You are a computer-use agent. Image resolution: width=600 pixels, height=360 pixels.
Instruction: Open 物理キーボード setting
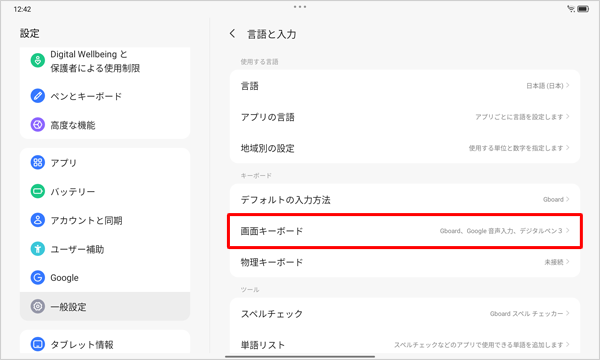click(x=405, y=262)
